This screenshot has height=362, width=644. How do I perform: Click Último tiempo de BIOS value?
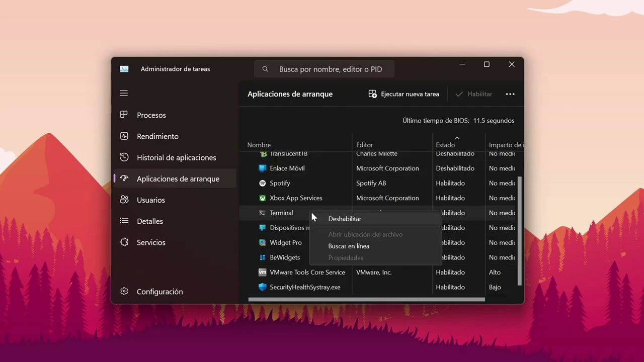pyautogui.click(x=494, y=121)
